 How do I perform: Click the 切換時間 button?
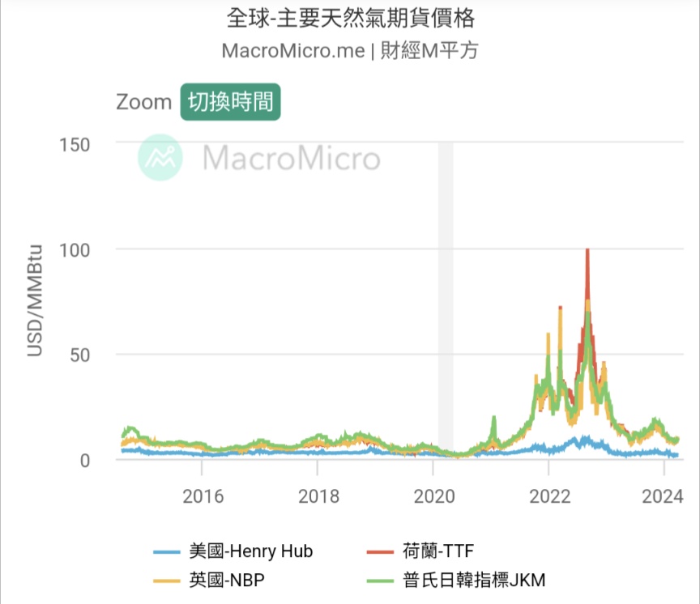tap(230, 102)
